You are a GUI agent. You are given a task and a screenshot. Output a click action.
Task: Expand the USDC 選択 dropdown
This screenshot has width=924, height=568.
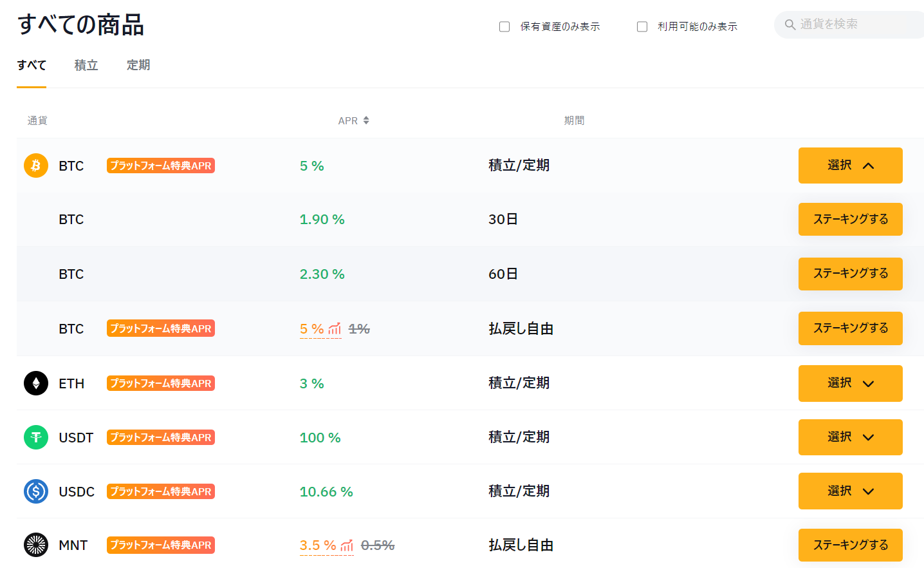click(x=850, y=491)
